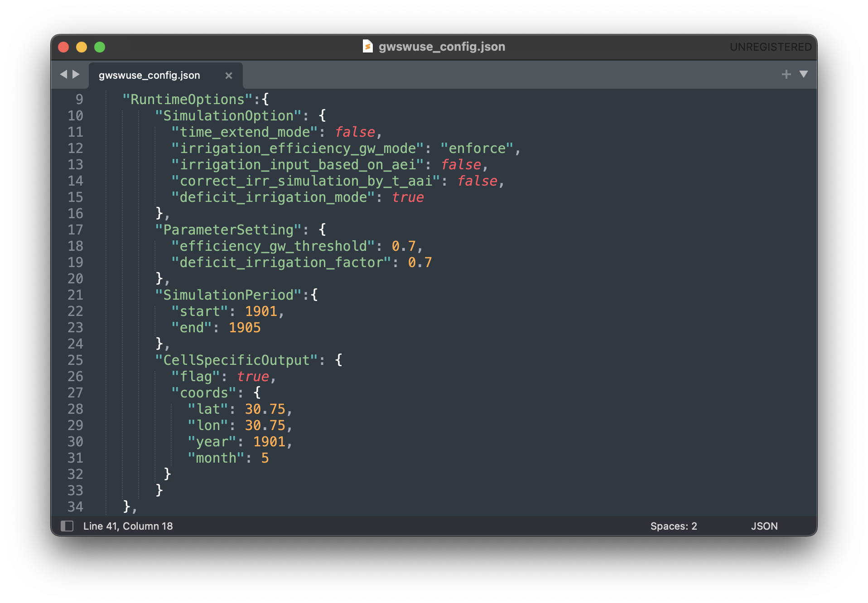Screen dimensions: 868x603
Task: Open the Spaces: 2 indentation menu
Action: (673, 526)
